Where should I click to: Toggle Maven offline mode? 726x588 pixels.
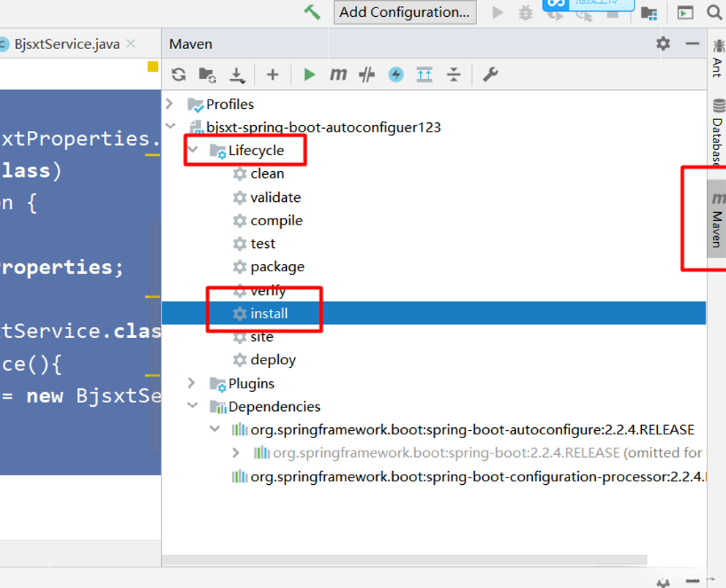tap(396, 75)
